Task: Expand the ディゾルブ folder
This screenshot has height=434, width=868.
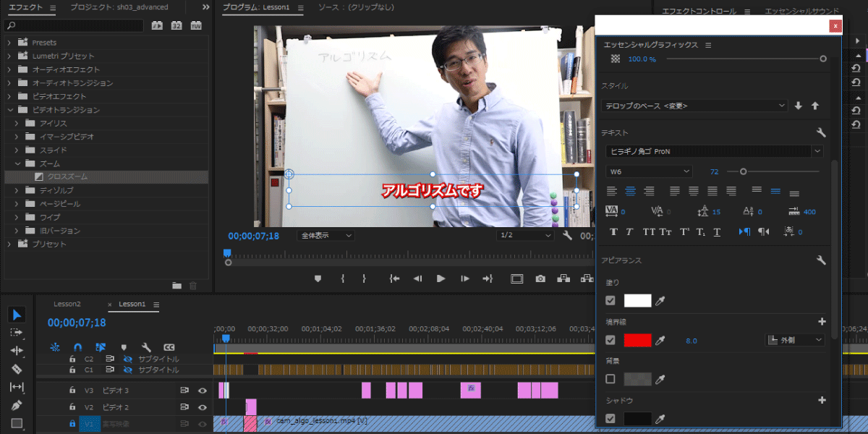Action: click(17, 190)
